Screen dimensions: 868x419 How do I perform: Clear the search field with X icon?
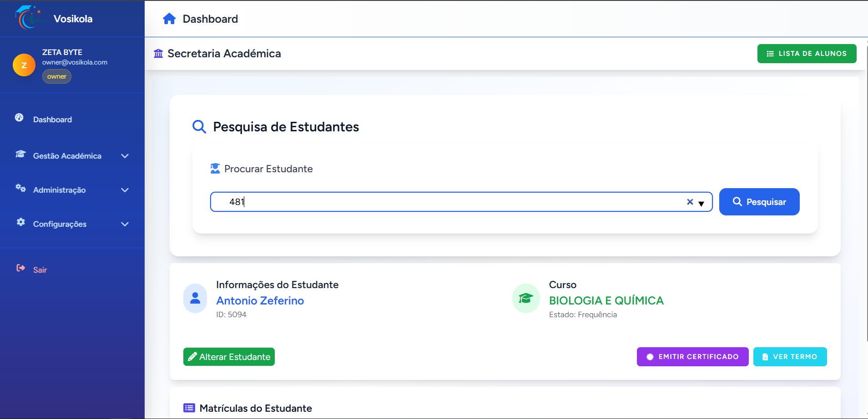coord(690,202)
